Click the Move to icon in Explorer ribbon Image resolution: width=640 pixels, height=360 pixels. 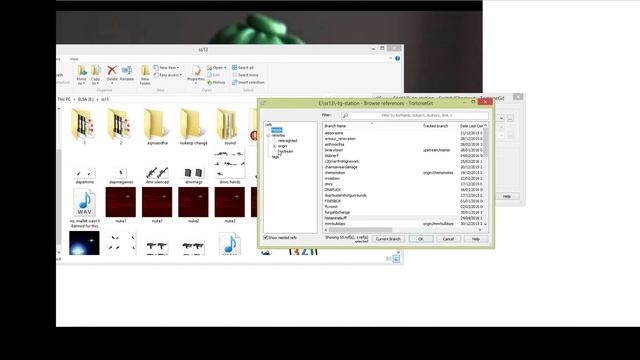(82, 74)
